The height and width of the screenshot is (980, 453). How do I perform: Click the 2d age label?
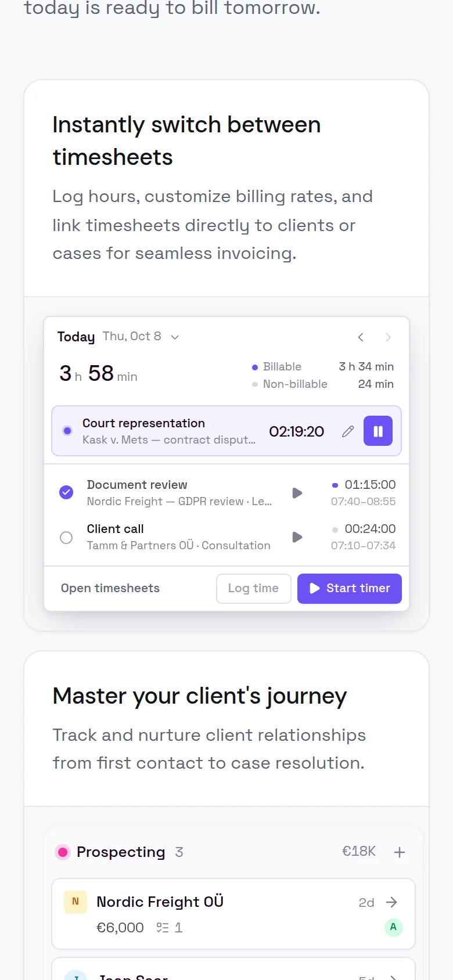(x=366, y=902)
